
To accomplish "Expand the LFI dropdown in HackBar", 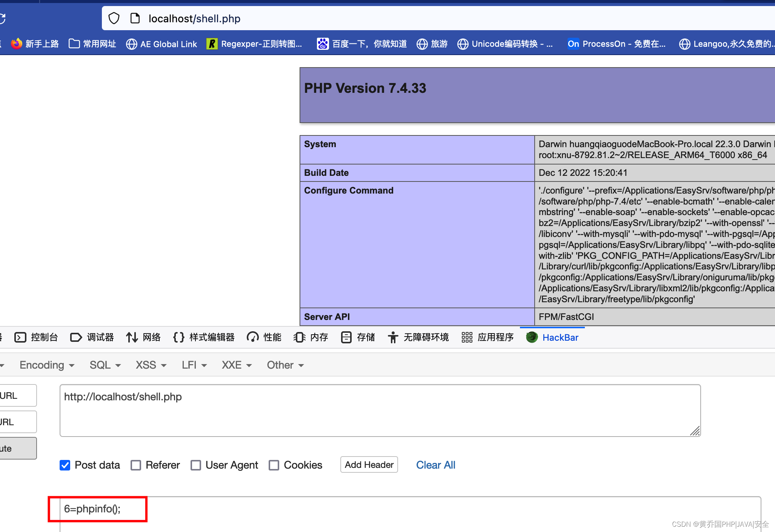I will 194,365.
